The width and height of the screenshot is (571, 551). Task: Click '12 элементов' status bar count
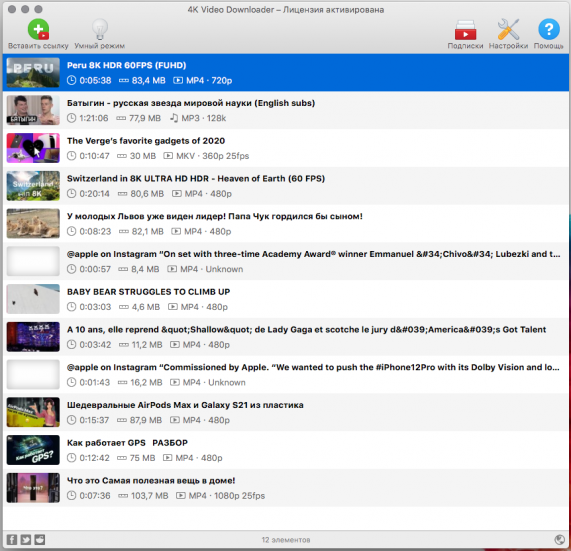pyautogui.click(x=286, y=540)
